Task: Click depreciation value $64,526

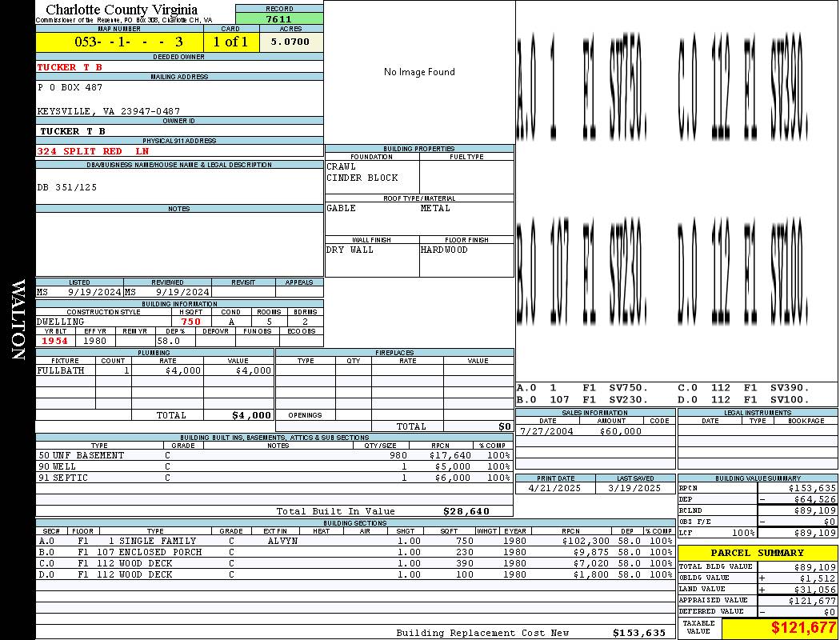Action: (815, 500)
